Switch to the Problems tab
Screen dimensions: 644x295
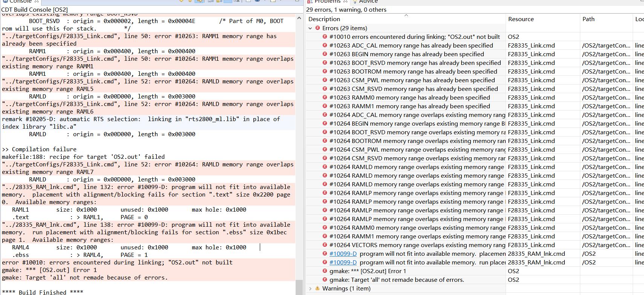[x=327, y=2]
